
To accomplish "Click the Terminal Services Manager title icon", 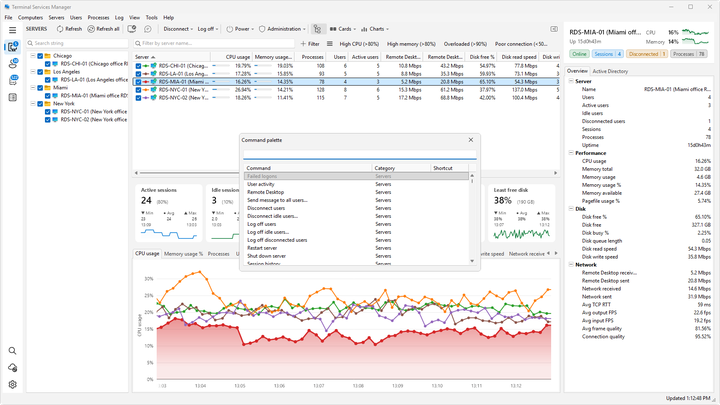I will (7, 7).
